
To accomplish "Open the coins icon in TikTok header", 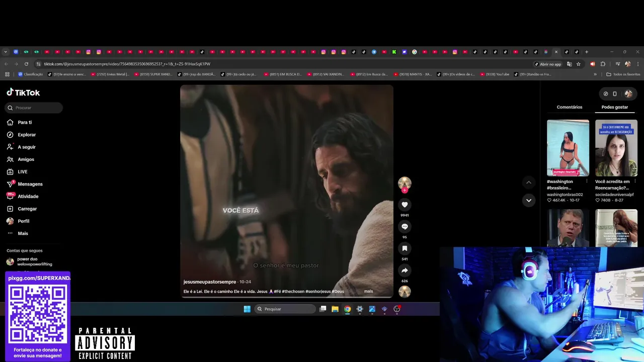I will [x=606, y=94].
